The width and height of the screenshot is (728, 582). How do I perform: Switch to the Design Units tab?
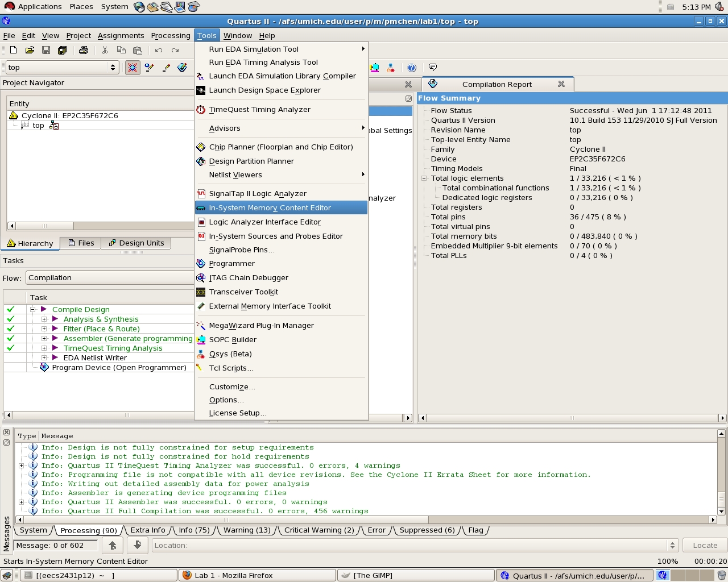pyautogui.click(x=136, y=243)
